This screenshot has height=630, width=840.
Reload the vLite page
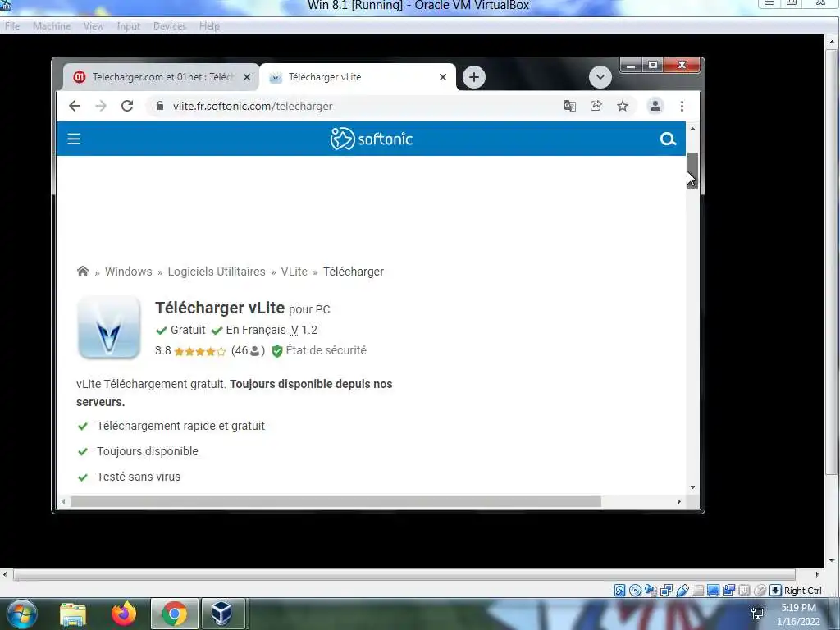click(x=127, y=106)
